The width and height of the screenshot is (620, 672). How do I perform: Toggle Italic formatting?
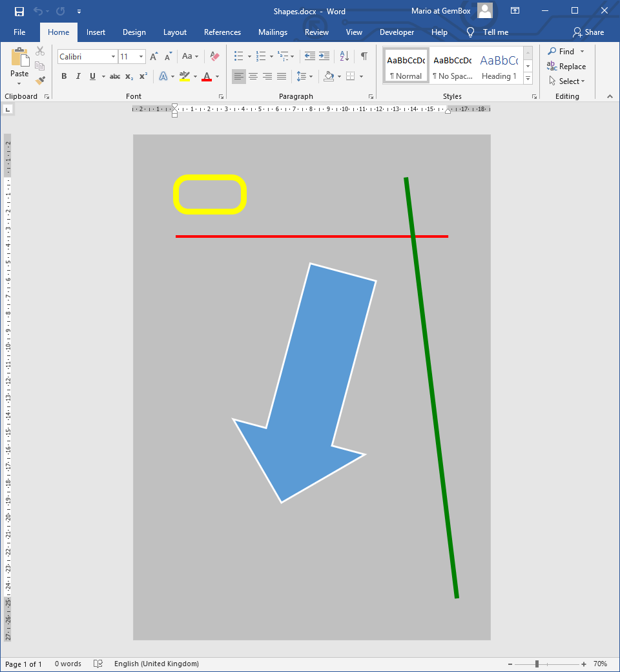click(x=78, y=76)
